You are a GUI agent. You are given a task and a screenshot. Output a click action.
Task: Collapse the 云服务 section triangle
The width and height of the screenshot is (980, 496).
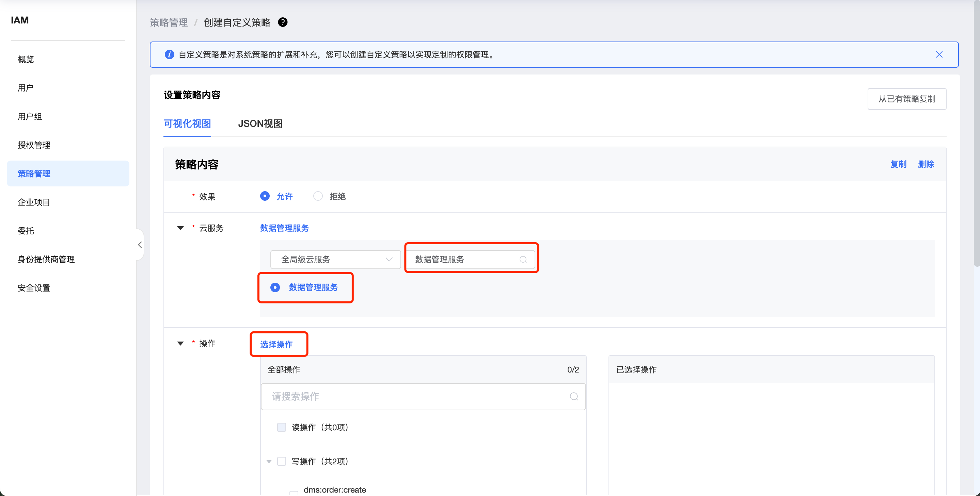click(x=181, y=228)
